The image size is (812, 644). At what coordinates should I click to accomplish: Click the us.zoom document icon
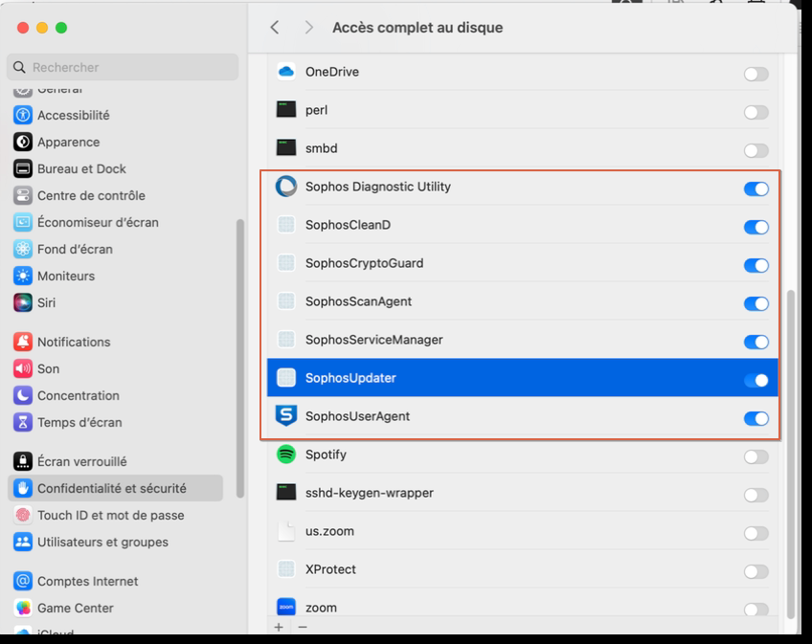286,531
